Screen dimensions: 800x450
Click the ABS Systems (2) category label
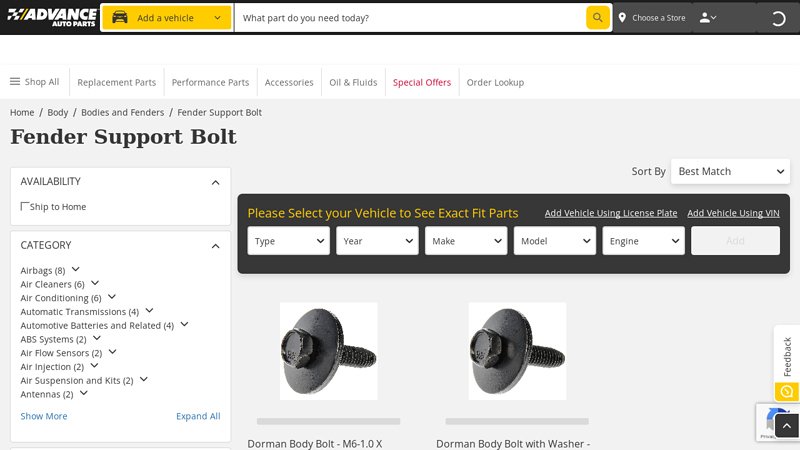[x=54, y=339]
